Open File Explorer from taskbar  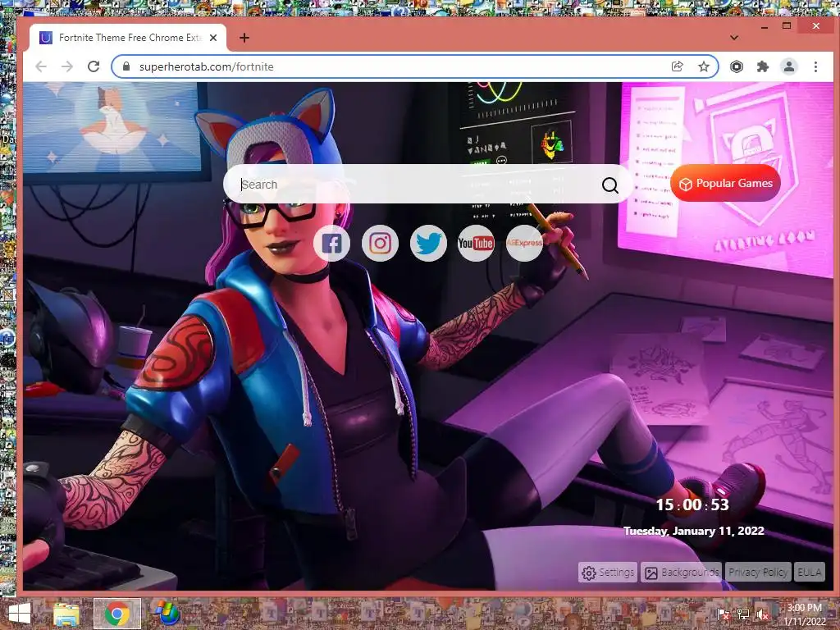tap(66, 614)
